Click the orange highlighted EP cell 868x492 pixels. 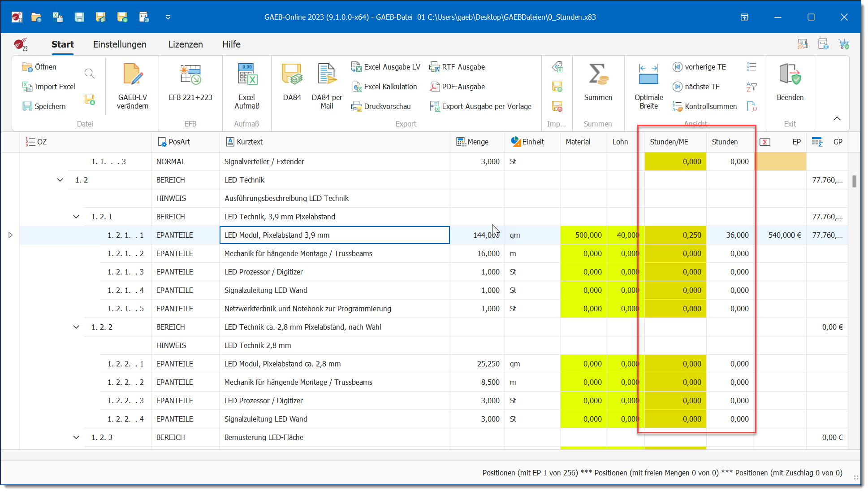click(780, 161)
